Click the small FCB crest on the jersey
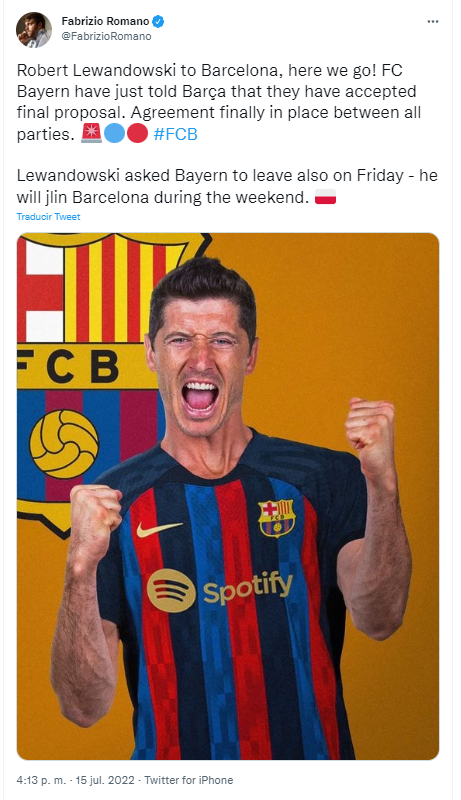 pyautogui.click(x=276, y=518)
